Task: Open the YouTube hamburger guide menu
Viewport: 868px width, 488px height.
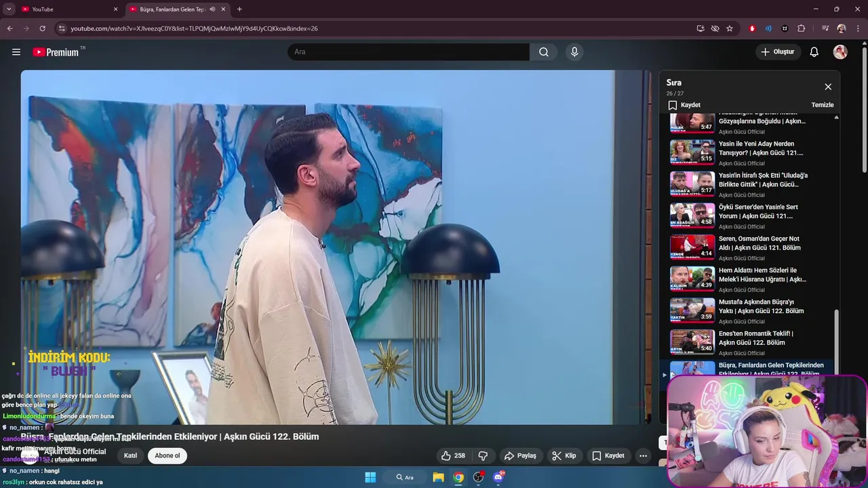Action: pyautogui.click(x=16, y=52)
